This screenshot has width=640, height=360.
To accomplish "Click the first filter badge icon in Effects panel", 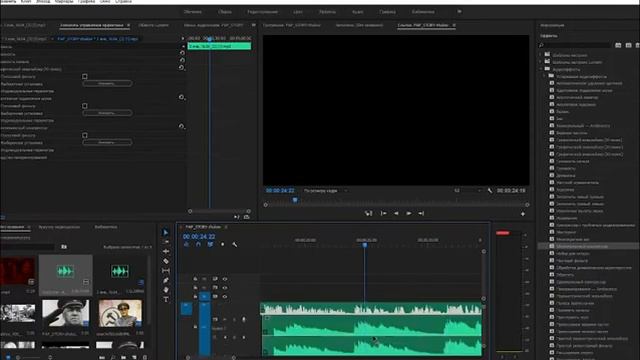I will pyautogui.click(x=618, y=45).
